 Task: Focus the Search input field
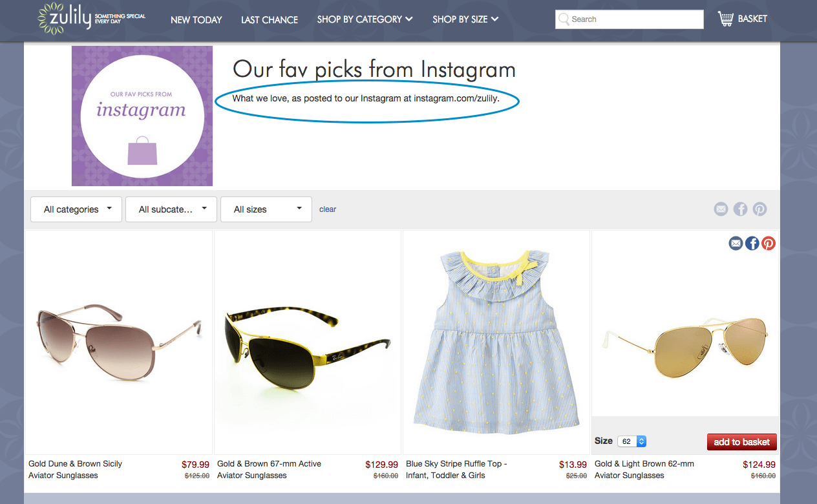point(630,19)
